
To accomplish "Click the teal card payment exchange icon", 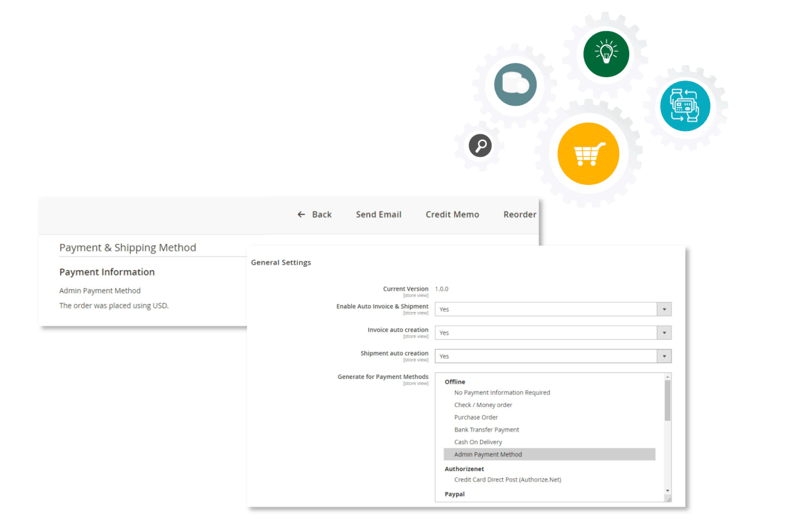I will click(x=685, y=106).
